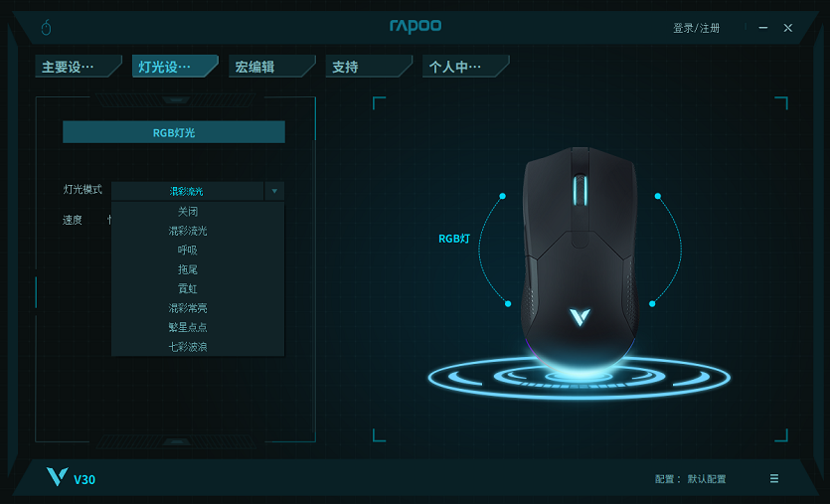
Task: Click the glowing scroll wheel on mouse image
Action: [x=581, y=191]
